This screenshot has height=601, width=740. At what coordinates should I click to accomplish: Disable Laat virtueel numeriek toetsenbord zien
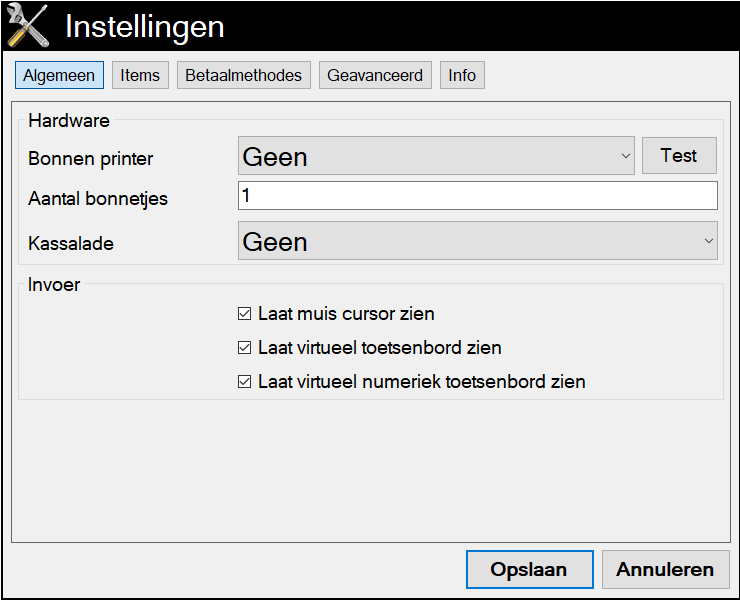pos(244,381)
